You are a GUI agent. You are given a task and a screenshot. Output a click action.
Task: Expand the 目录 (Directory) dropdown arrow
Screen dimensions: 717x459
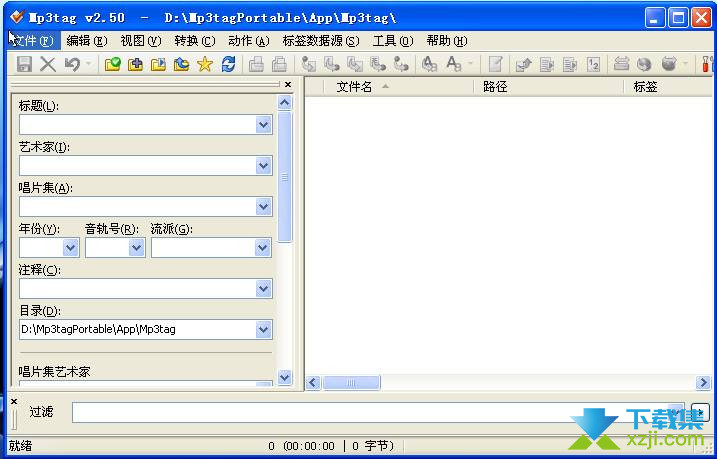(263, 329)
